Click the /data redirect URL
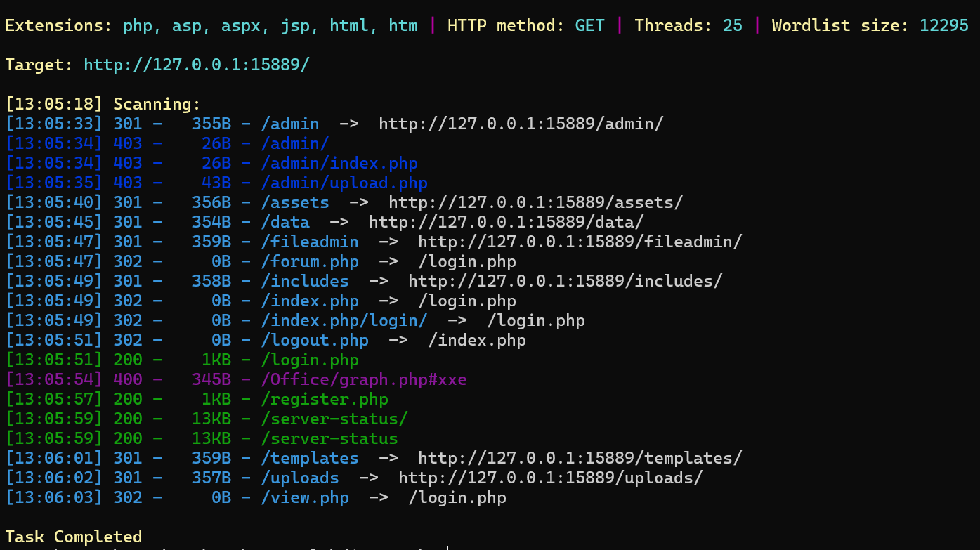The image size is (980, 550). tap(507, 223)
